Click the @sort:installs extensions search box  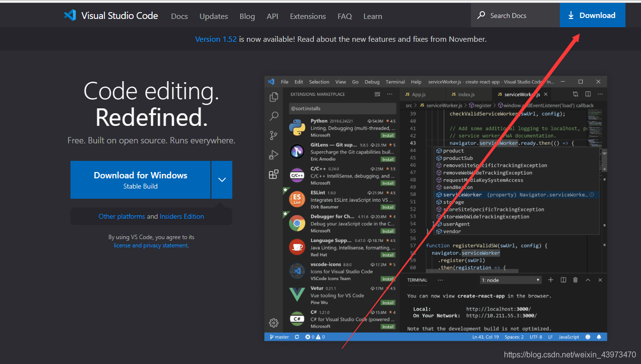[x=343, y=108]
